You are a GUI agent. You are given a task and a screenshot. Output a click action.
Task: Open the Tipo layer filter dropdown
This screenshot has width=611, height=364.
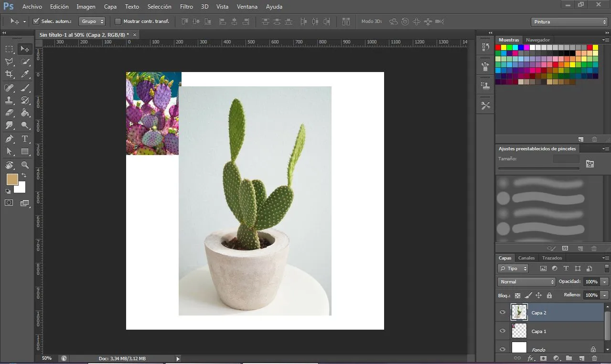(514, 269)
